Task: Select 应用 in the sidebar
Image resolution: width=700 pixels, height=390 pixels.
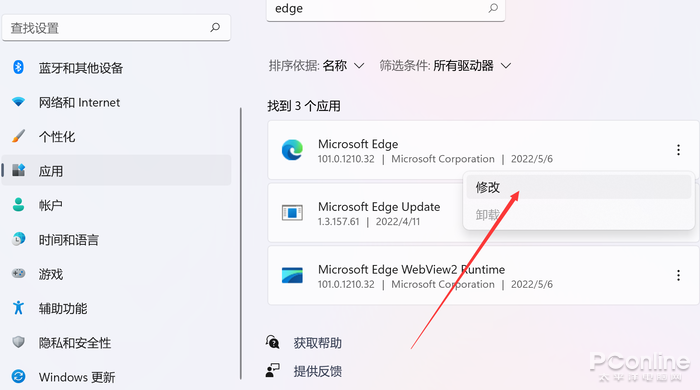Action: [x=117, y=170]
